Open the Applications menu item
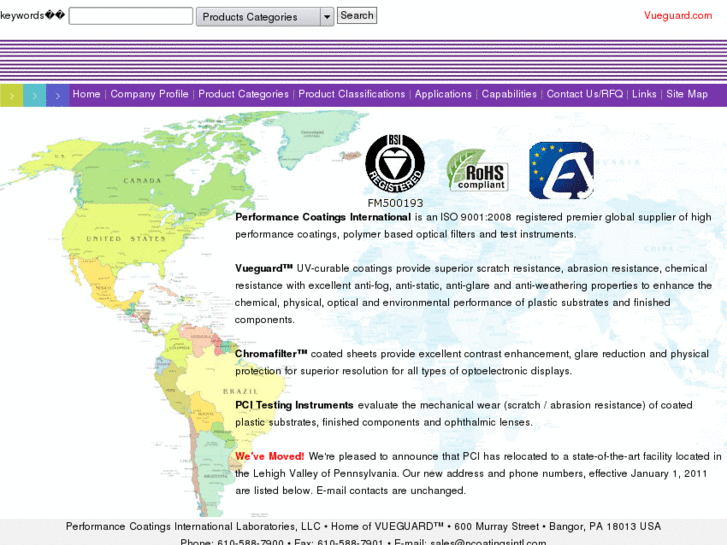The image size is (727, 545). click(443, 94)
